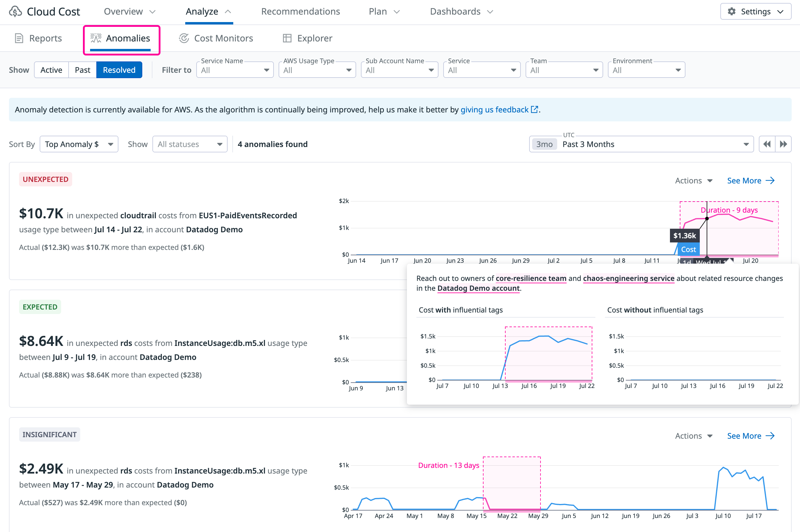
Task: Open the Overview menu
Action: click(129, 12)
